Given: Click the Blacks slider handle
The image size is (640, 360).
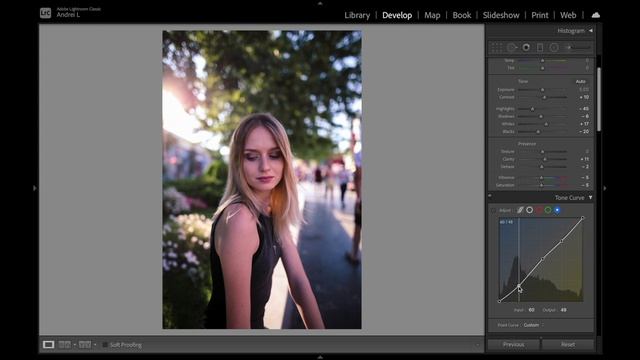Looking at the screenshot, I should [x=538, y=132].
